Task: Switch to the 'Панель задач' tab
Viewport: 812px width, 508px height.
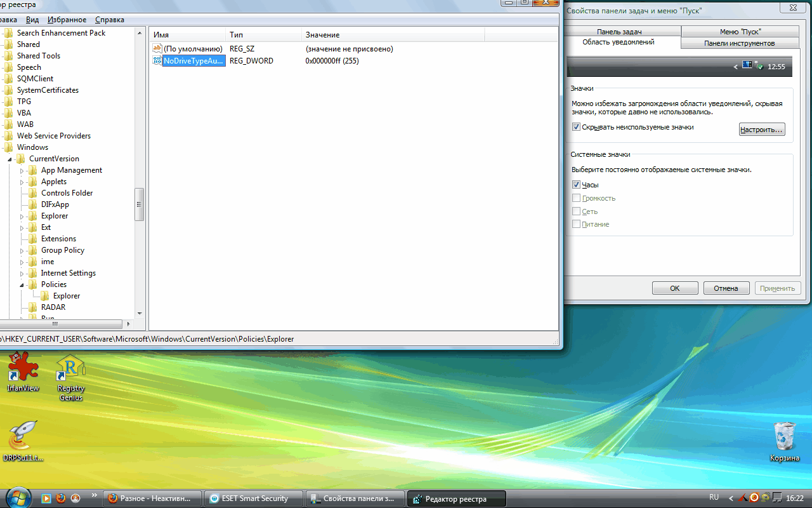Action: pos(619,32)
